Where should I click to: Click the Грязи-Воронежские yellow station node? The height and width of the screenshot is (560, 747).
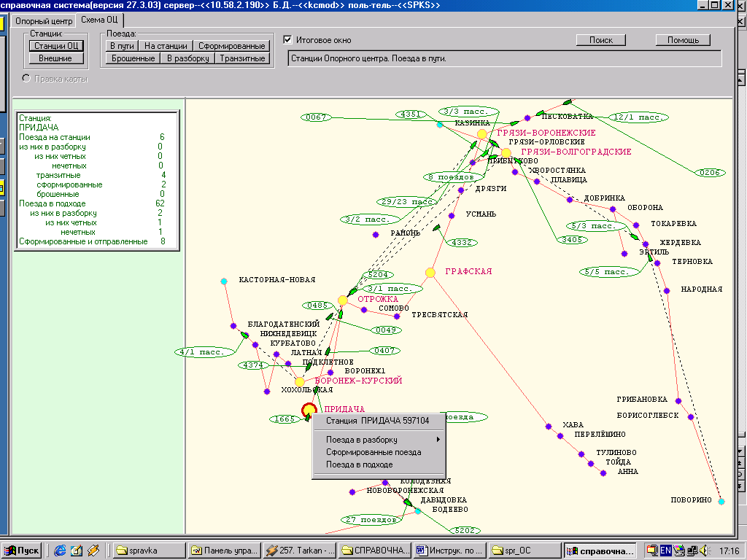pyautogui.click(x=482, y=134)
